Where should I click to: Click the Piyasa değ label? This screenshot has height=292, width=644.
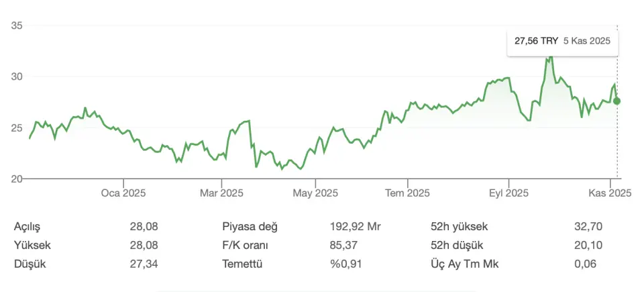click(250, 227)
